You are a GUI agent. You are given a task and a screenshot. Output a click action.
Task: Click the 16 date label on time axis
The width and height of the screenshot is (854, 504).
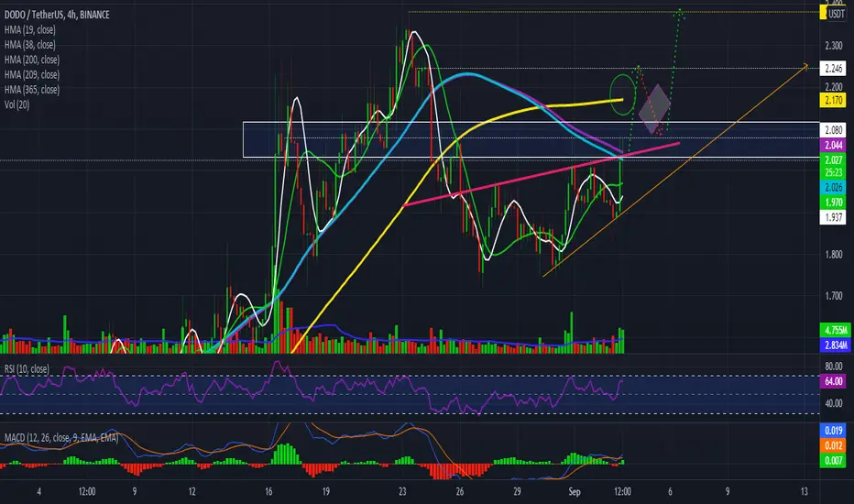(268, 491)
